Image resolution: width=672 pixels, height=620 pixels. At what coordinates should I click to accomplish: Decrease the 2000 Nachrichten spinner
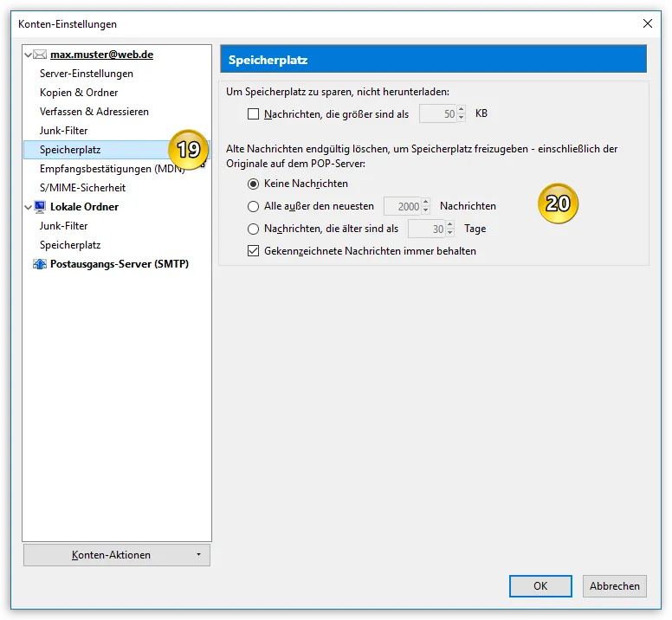click(x=425, y=210)
